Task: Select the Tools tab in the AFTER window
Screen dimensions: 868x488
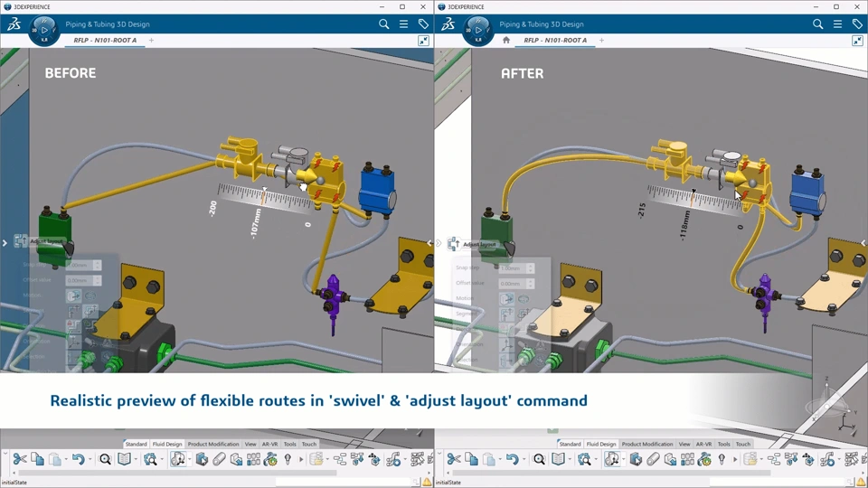Action: tap(724, 444)
